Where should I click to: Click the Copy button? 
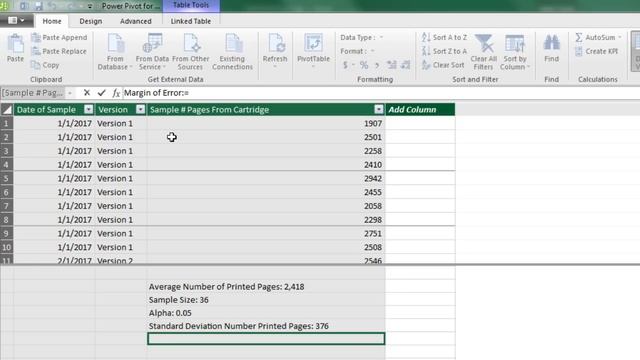pos(45,65)
